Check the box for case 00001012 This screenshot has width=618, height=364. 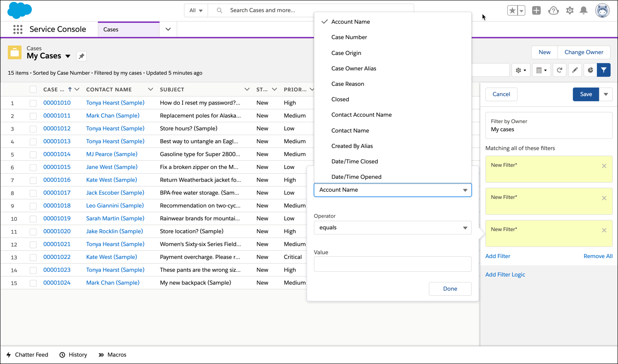click(33, 129)
